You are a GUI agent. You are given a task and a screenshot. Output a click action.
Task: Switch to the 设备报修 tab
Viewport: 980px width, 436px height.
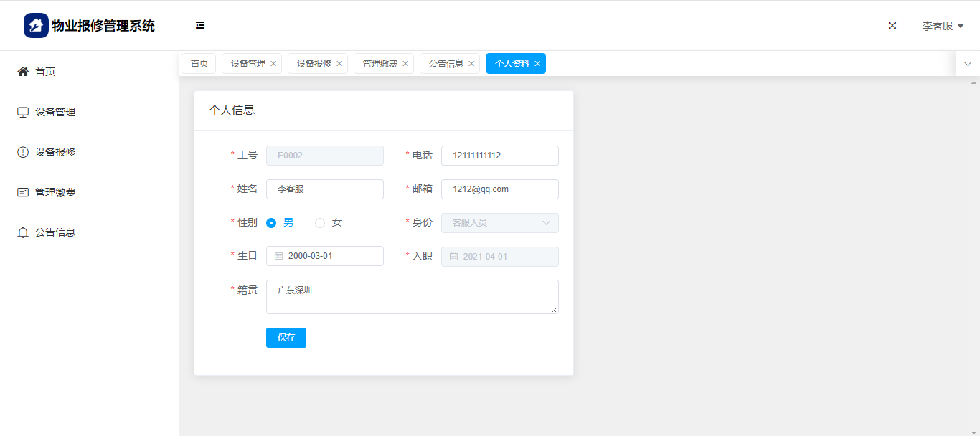[x=314, y=64]
